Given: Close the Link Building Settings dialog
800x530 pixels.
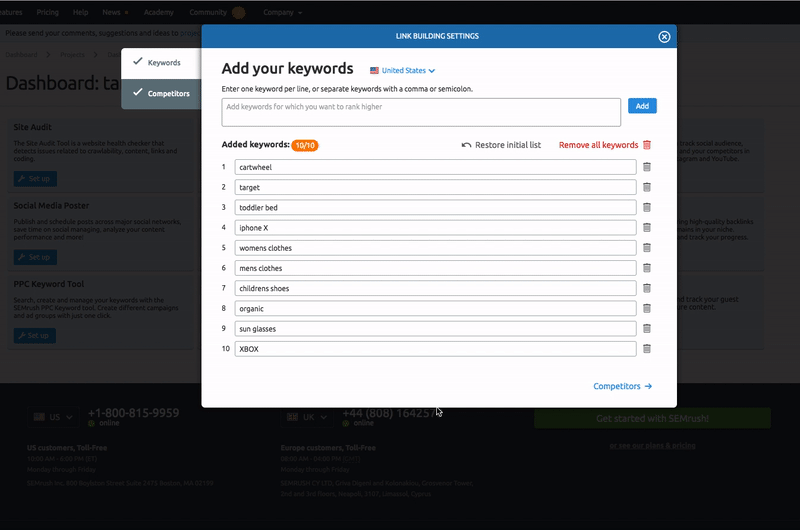Looking at the screenshot, I should coord(664,37).
